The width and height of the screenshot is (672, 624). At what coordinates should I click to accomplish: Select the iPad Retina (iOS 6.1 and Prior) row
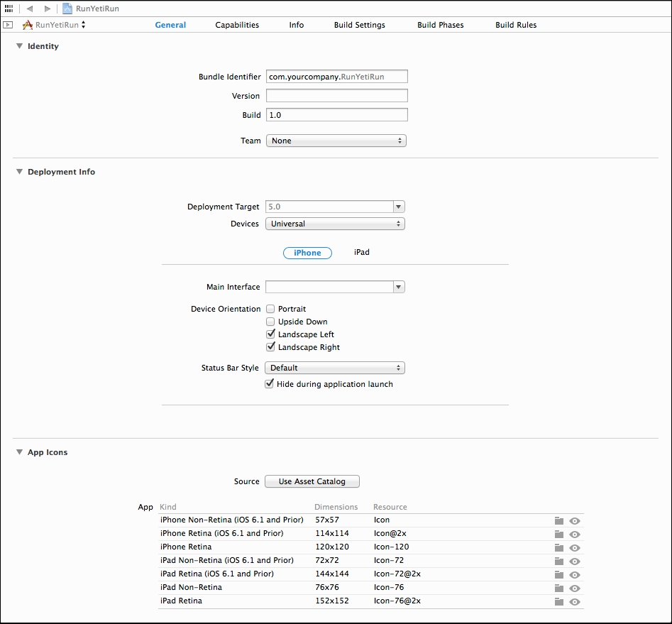point(370,574)
